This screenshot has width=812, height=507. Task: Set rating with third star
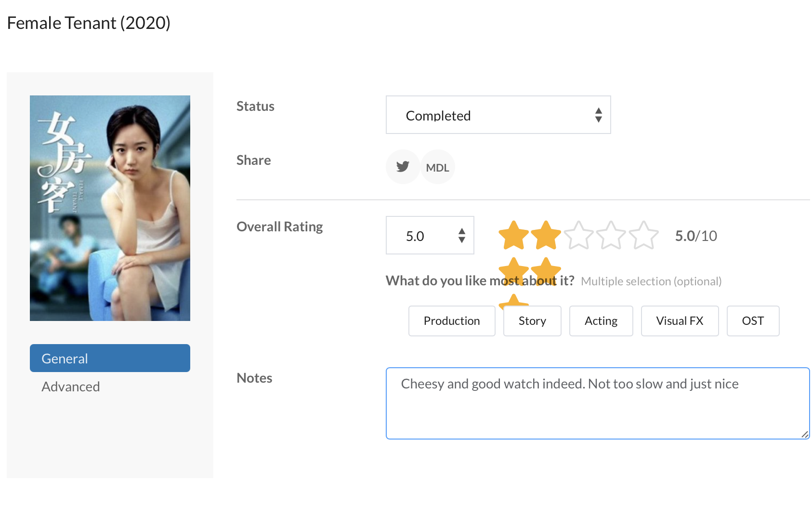pyautogui.click(x=578, y=235)
